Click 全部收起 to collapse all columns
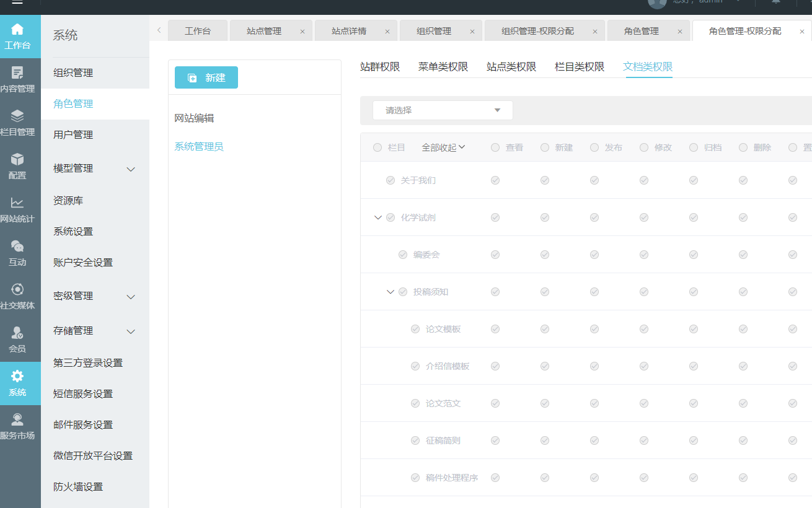Image resolution: width=812 pixels, height=508 pixels. (443, 147)
